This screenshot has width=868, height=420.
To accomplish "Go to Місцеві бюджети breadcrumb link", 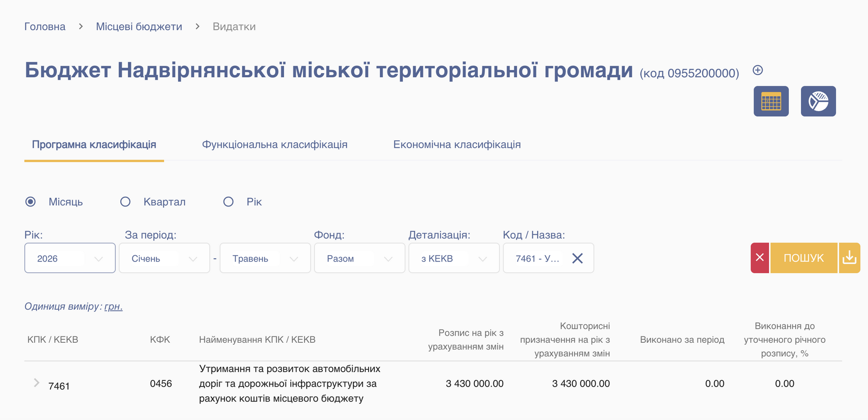I will point(139,27).
